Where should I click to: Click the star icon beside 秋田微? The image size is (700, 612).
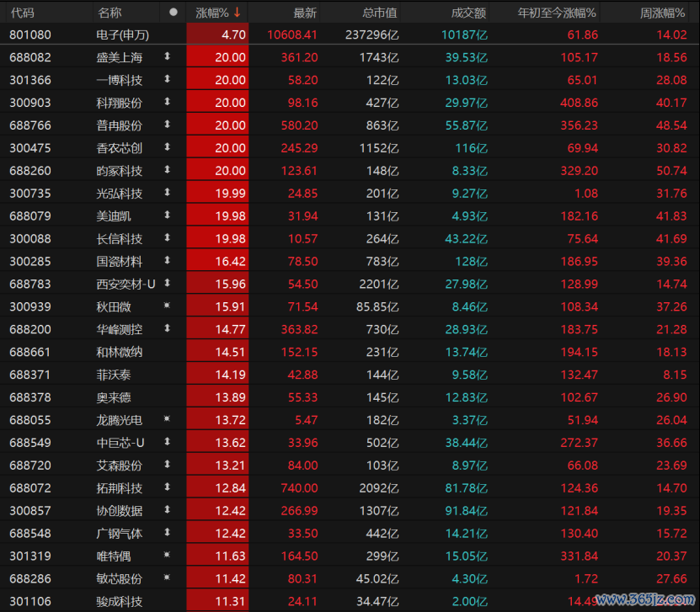point(167,306)
